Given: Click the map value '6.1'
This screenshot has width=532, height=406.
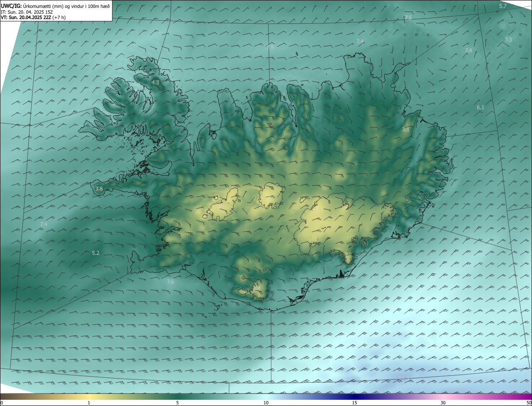Looking at the screenshot, I should [x=480, y=107].
